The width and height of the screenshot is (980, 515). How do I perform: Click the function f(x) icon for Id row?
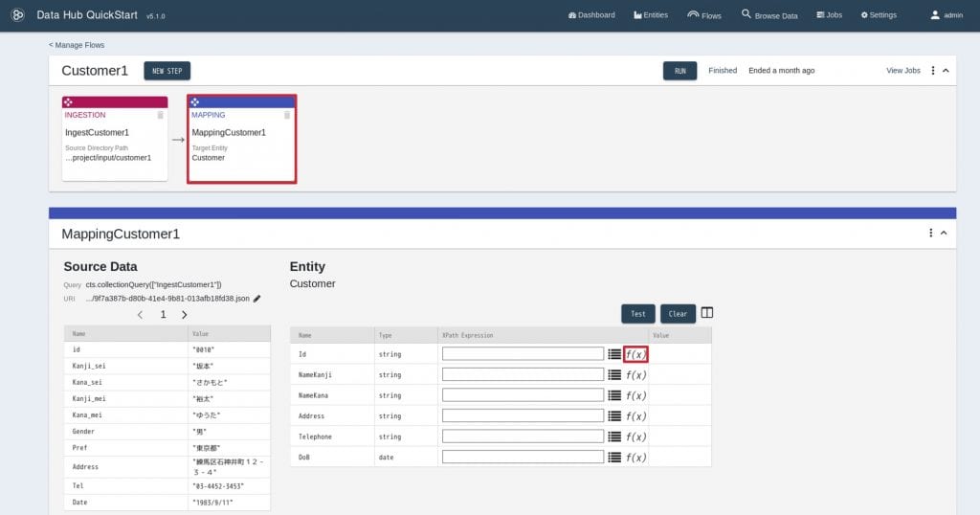(635, 354)
